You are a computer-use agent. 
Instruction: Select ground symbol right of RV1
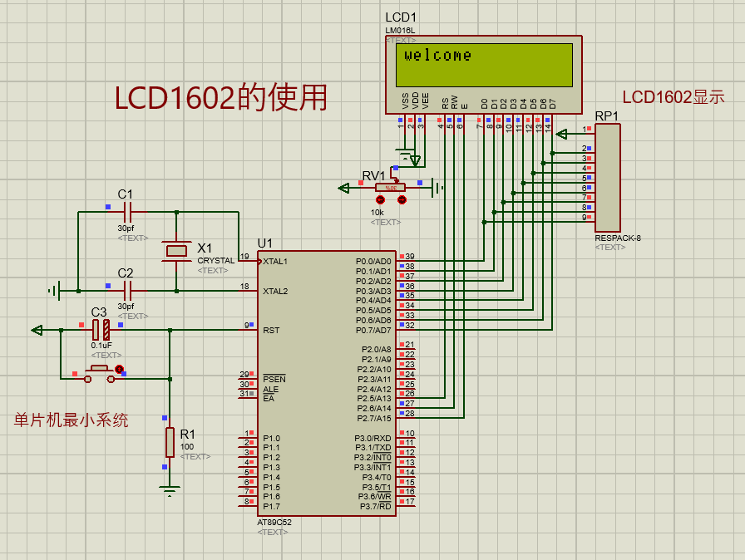click(x=437, y=188)
